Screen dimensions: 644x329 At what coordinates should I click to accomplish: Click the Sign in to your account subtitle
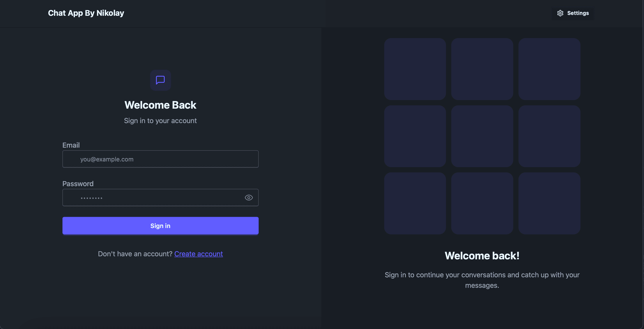(160, 120)
